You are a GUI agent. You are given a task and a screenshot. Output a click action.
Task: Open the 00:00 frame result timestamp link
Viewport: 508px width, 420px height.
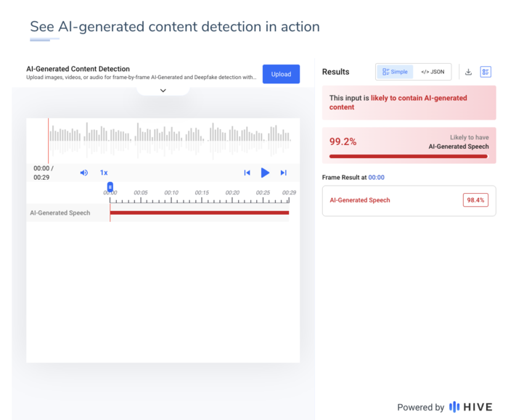tap(376, 177)
